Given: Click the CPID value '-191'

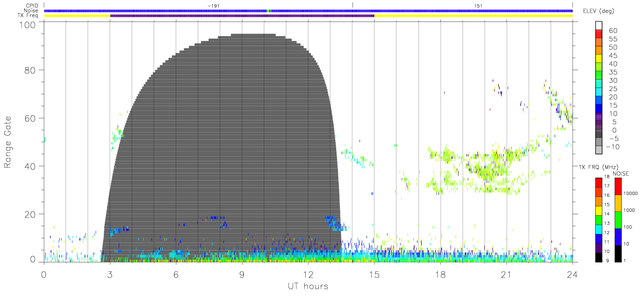Looking at the screenshot, I should pyautogui.click(x=213, y=6).
